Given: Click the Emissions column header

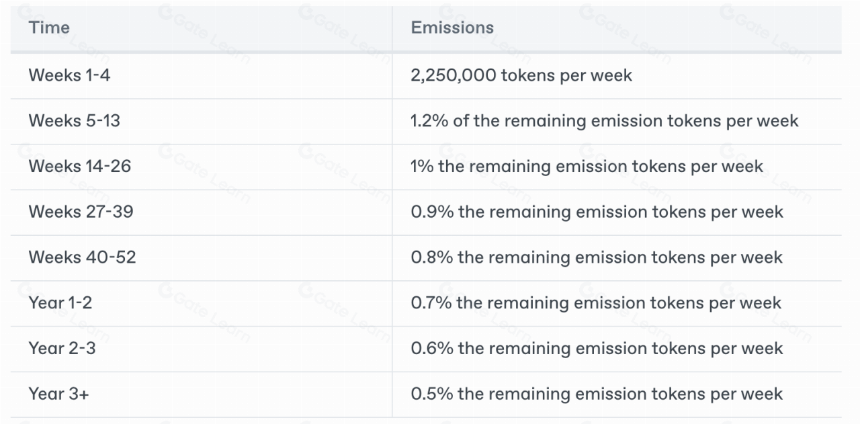Looking at the screenshot, I should 452,27.
